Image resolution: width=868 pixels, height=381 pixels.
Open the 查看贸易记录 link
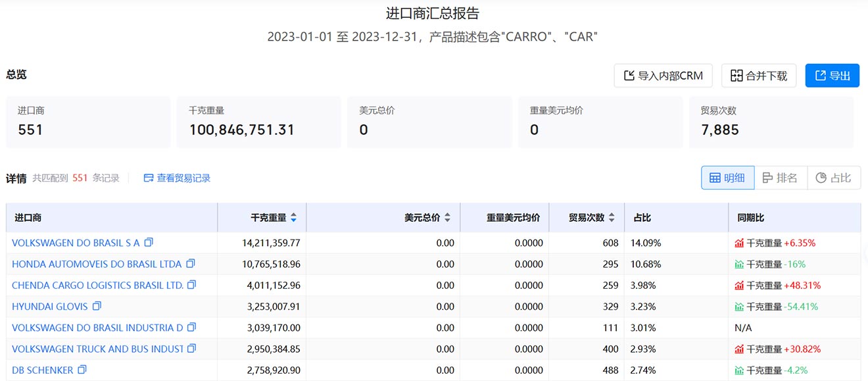pyautogui.click(x=177, y=178)
